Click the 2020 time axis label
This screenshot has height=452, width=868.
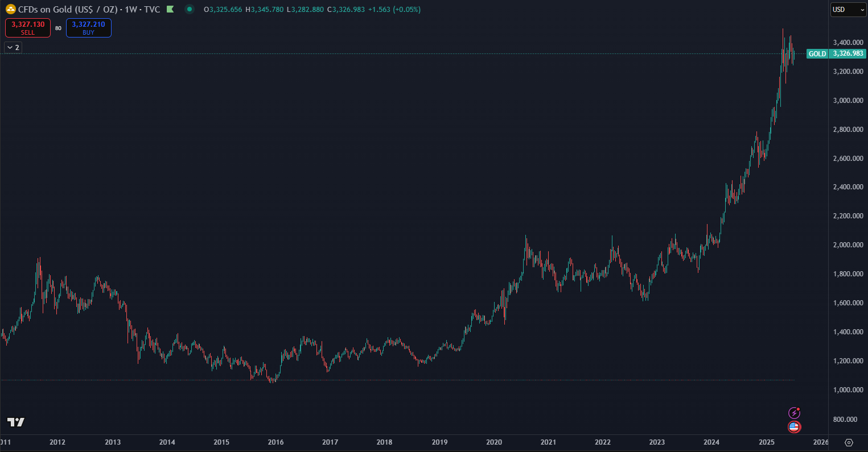pos(493,442)
